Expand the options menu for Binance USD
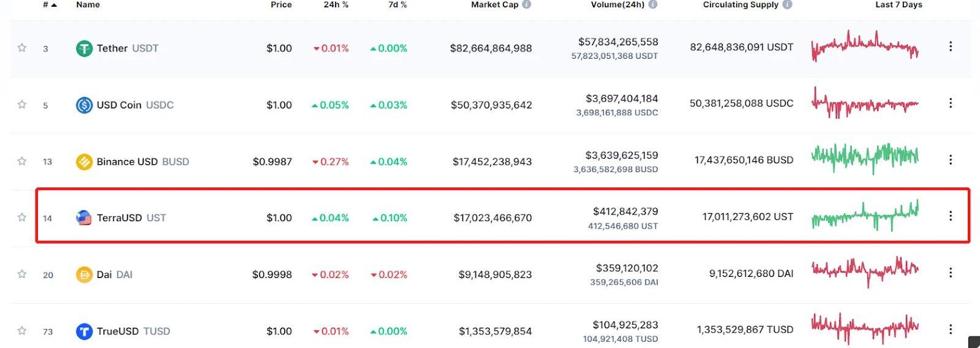980x348 pixels. click(951, 160)
